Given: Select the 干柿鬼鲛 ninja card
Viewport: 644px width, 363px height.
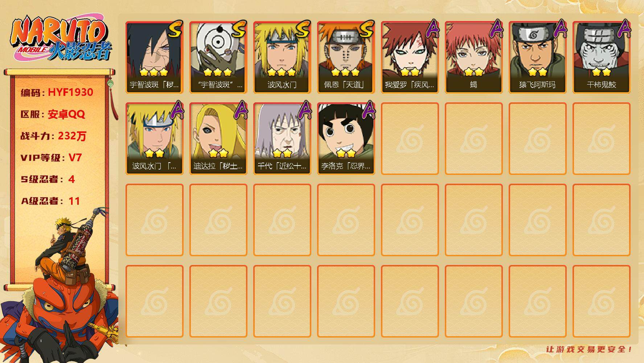Looking at the screenshot, I should tap(602, 57).
